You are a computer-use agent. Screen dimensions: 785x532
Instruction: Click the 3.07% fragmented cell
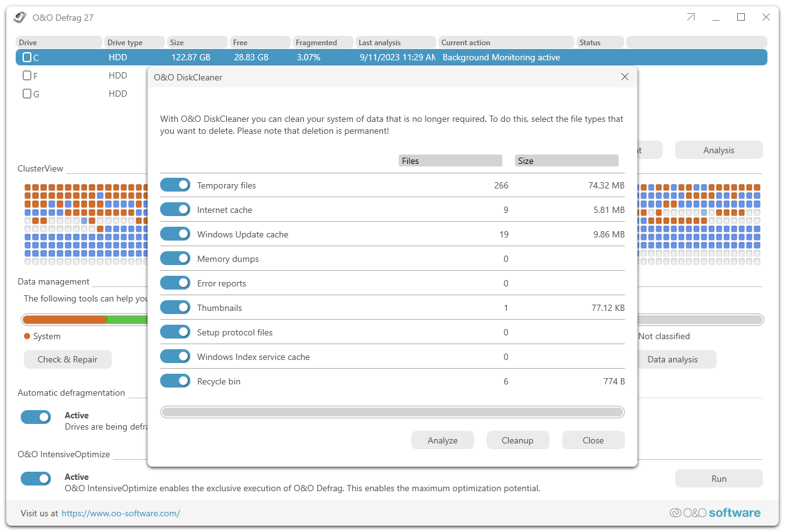(x=308, y=57)
